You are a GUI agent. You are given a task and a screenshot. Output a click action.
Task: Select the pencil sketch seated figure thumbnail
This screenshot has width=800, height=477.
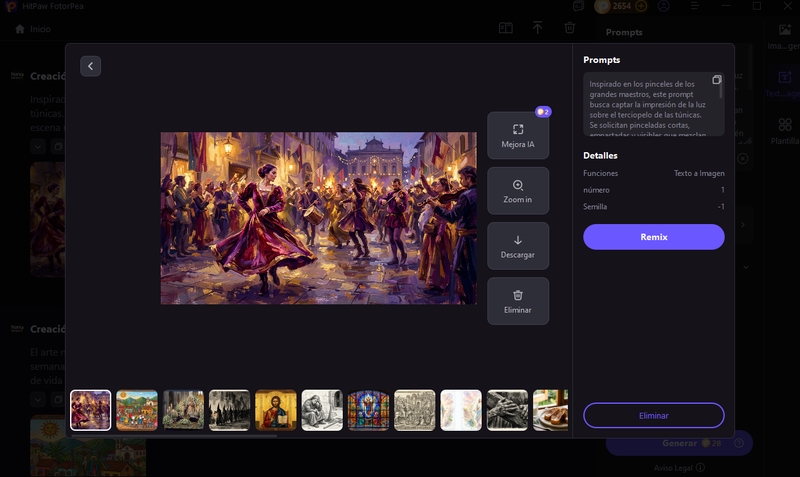(322, 410)
